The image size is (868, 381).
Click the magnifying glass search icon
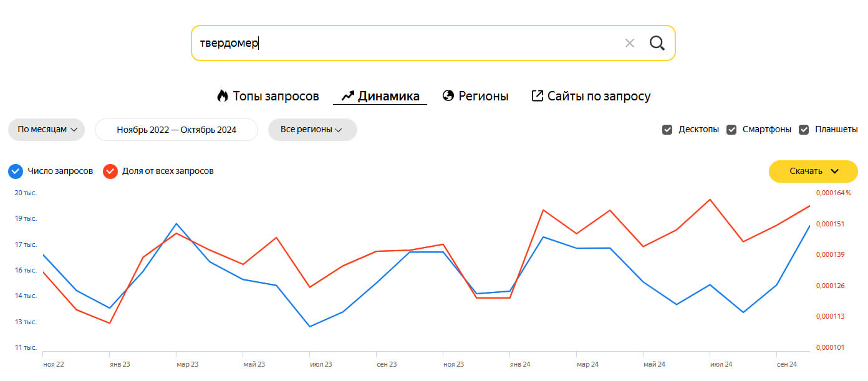657,43
